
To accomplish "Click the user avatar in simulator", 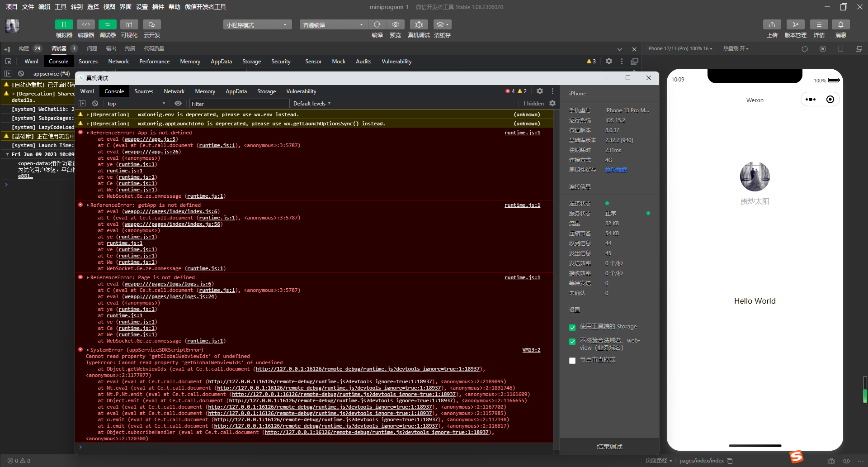I will 755,176.
